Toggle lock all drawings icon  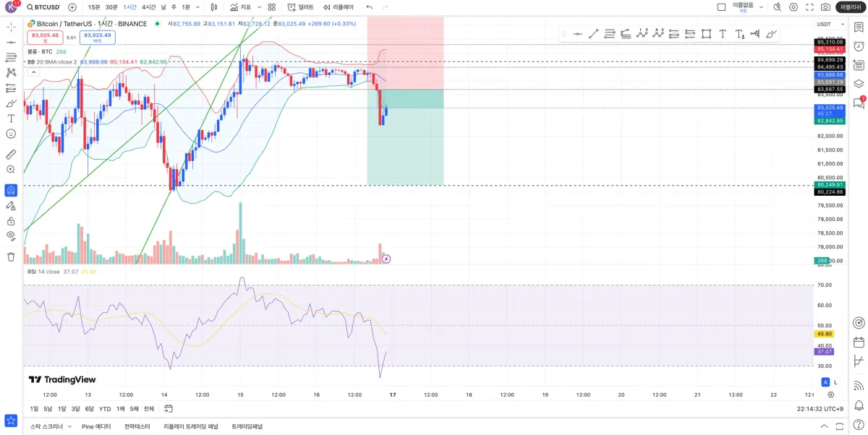tap(11, 221)
